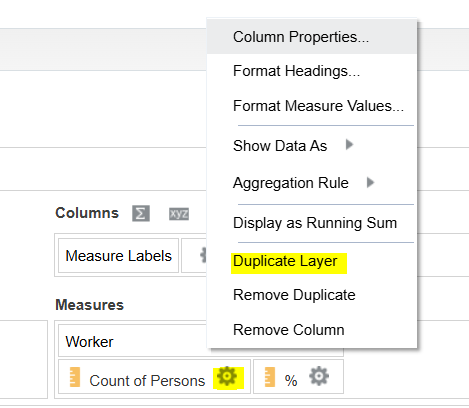Click the Worker measures header cell
This screenshot has height=408, width=469.
[133, 341]
